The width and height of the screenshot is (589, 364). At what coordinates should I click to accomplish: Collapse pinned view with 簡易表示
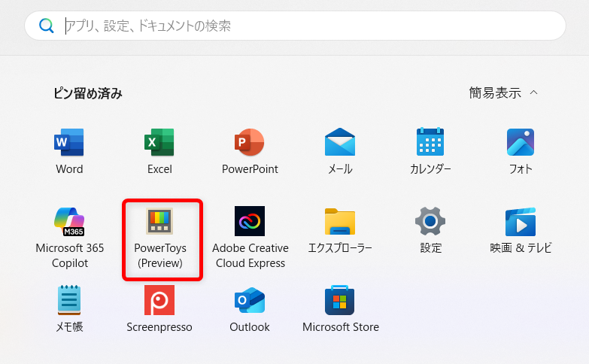coord(503,93)
